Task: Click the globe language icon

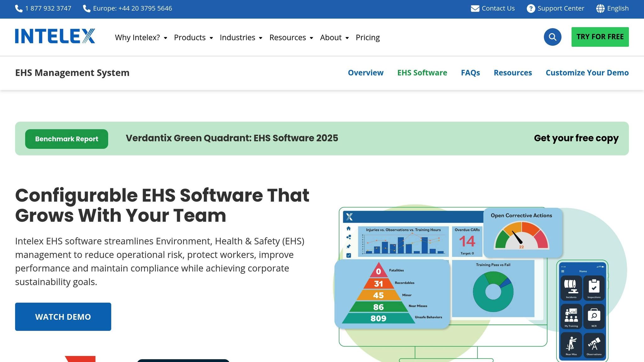Action: (x=600, y=8)
